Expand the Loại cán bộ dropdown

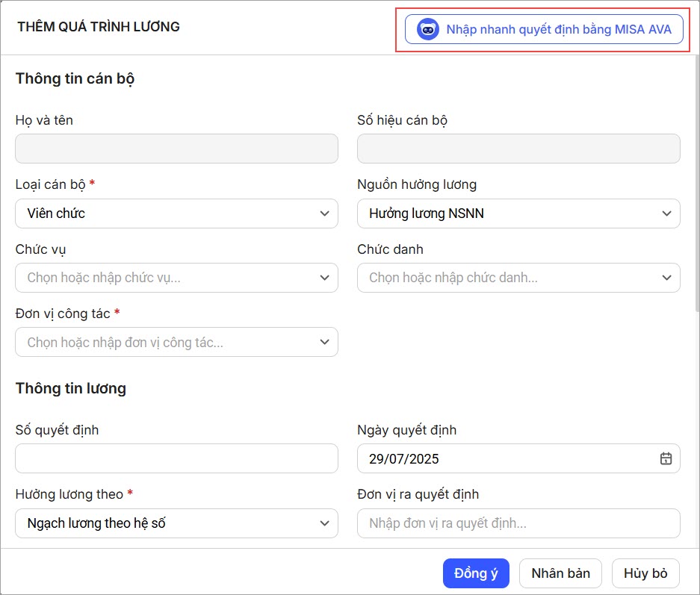176,214
